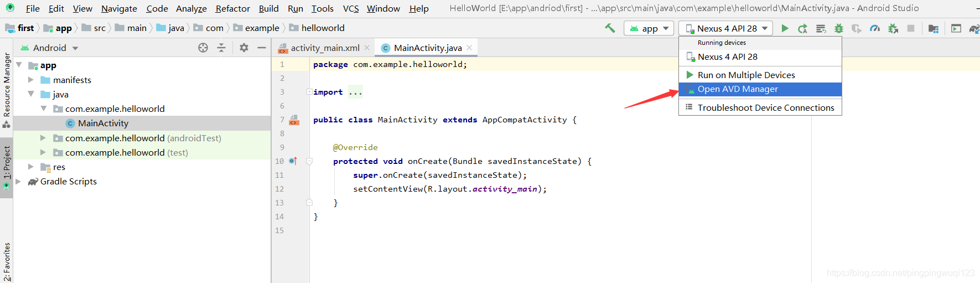Open the File menu

(x=33, y=8)
